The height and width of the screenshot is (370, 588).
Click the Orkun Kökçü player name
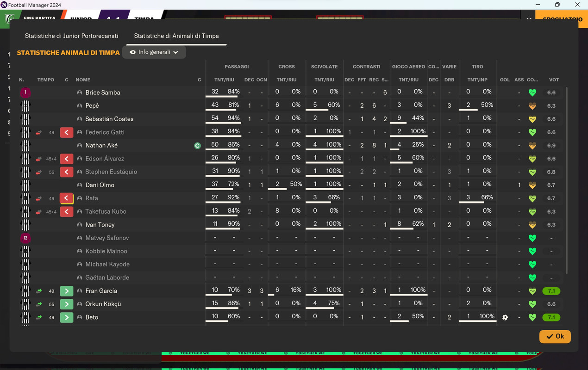(x=103, y=304)
